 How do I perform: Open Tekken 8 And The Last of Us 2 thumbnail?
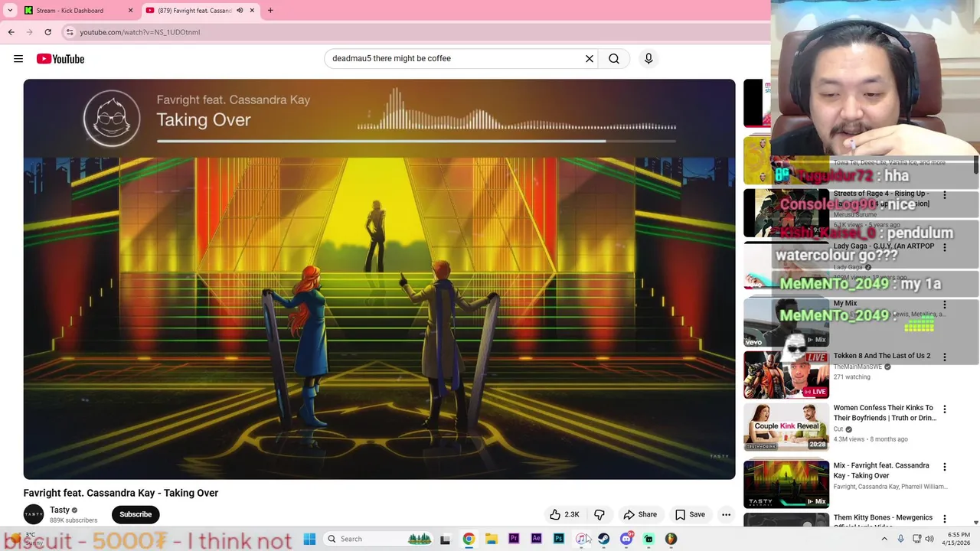[x=786, y=375]
